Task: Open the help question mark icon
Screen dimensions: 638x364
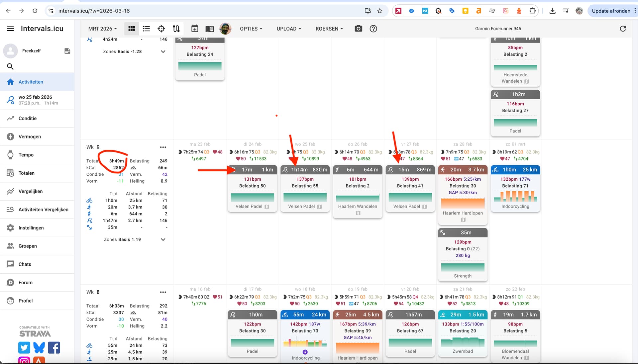Action: click(373, 29)
